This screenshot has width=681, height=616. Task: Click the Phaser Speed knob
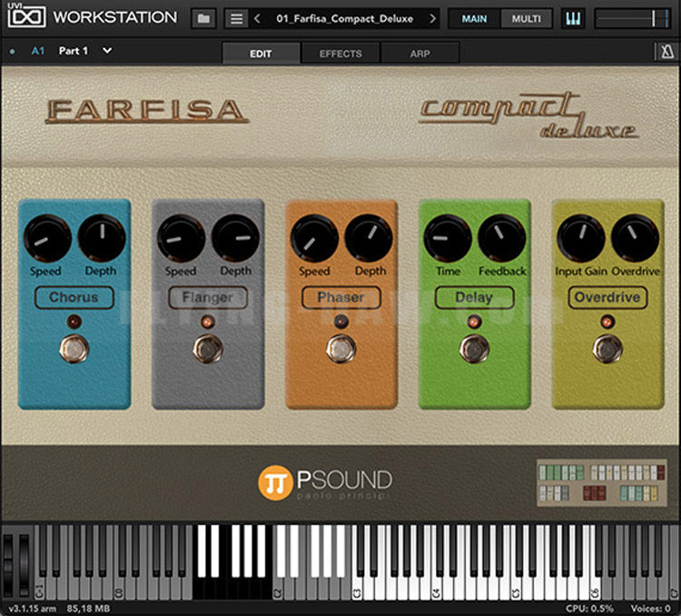pos(314,238)
